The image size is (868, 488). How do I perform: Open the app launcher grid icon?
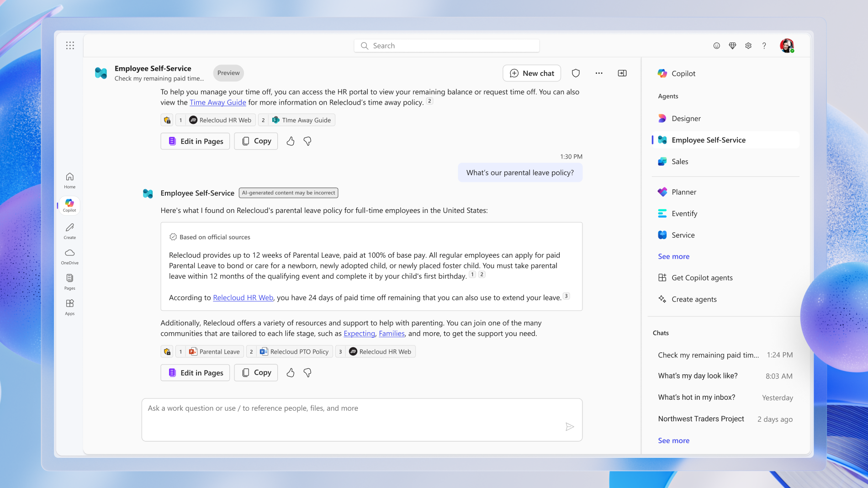(x=70, y=45)
